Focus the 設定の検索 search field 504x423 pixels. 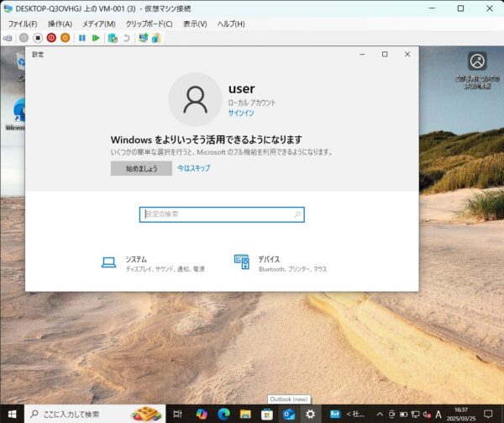(222, 214)
